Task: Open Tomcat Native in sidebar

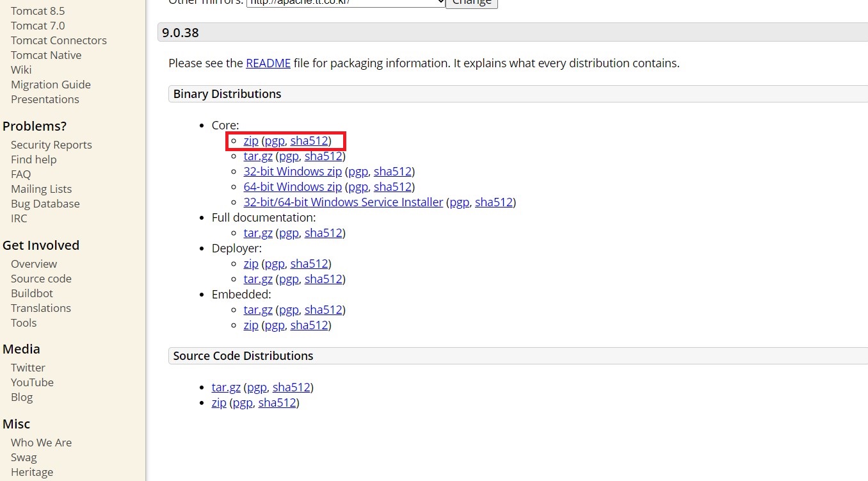Action: 46,55
